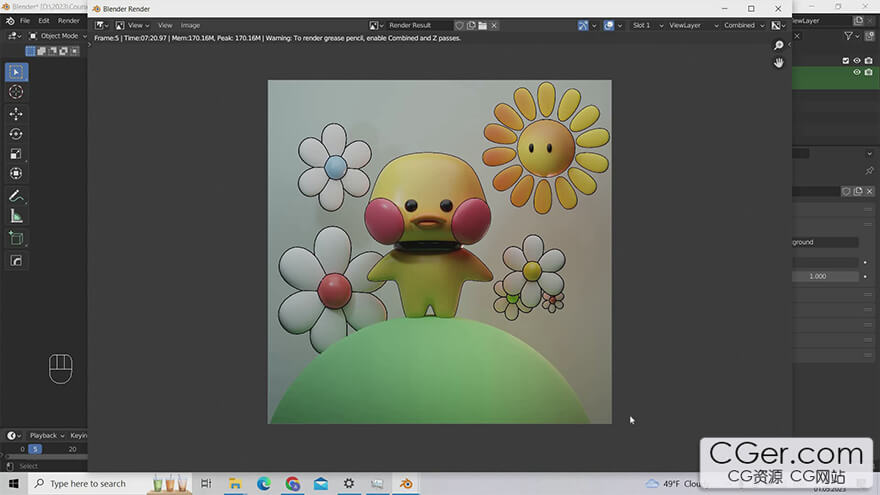Click the rendered duck image

[x=439, y=252]
